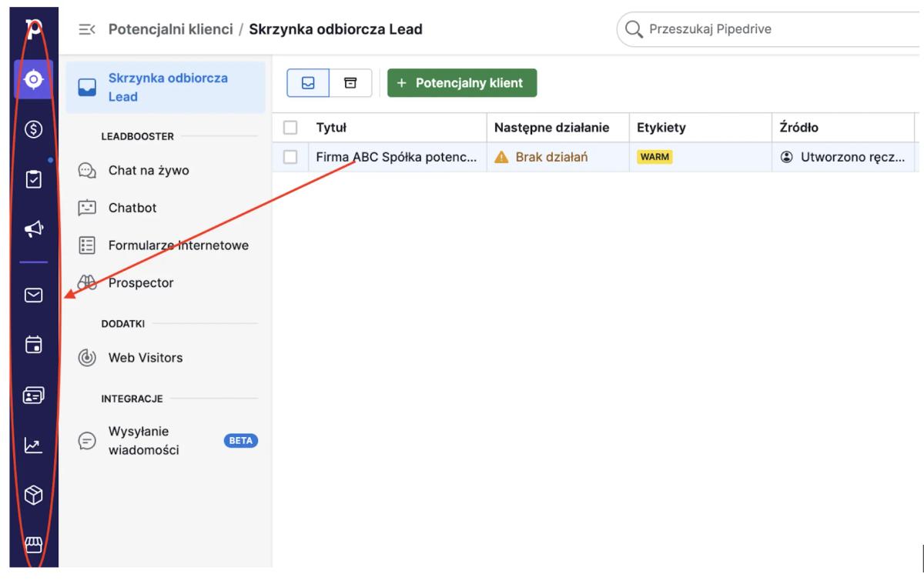Open the Firma ABC Spółka lead title
The image size is (924, 584).
coord(397,157)
